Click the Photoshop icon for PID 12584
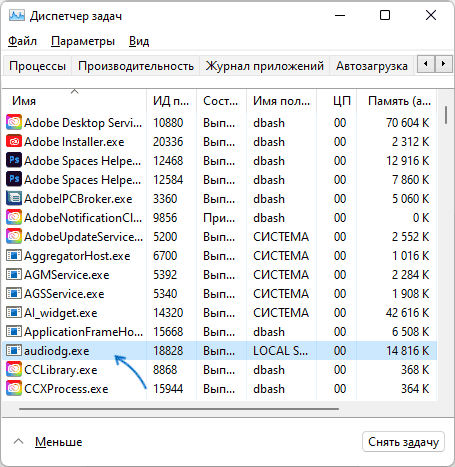455x467 pixels. [x=14, y=179]
